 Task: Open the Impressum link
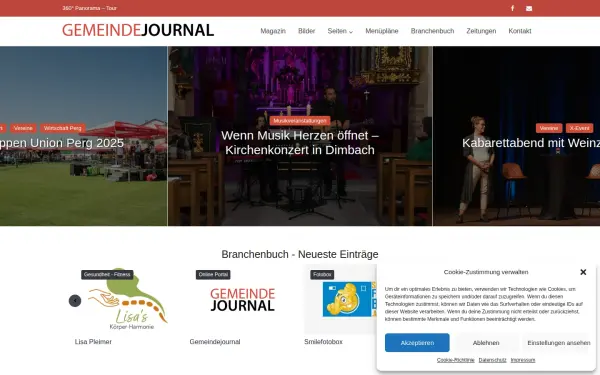point(523,360)
